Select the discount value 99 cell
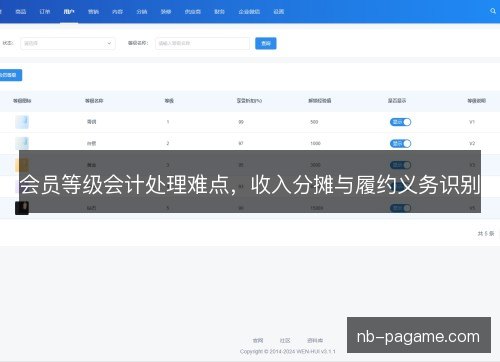Image resolution: width=500 pixels, height=362 pixels. pyautogui.click(x=241, y=122)
